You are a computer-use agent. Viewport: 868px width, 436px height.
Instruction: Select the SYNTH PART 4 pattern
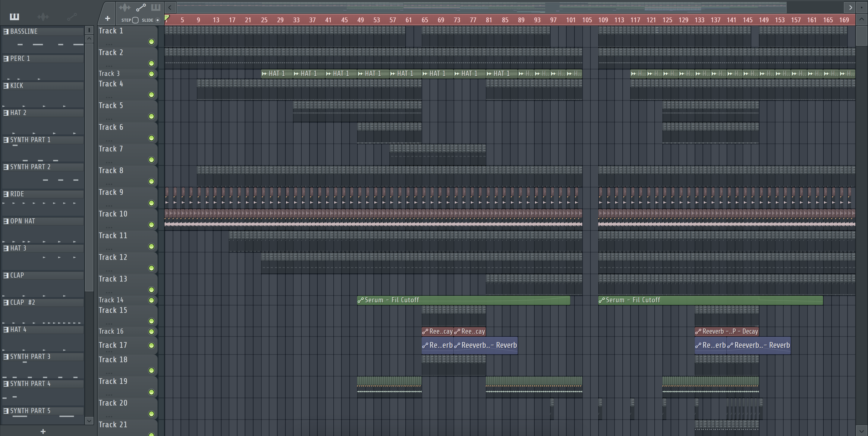pyautogui.click(x=43, y=384)
